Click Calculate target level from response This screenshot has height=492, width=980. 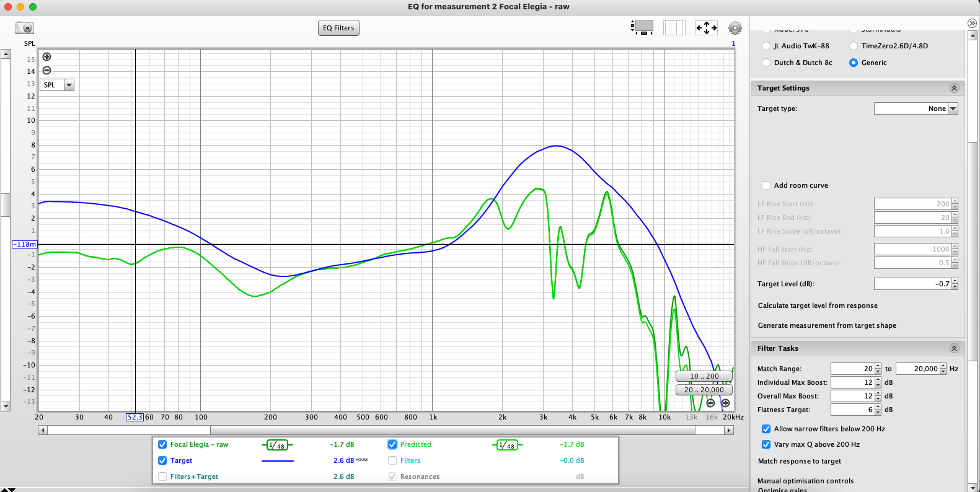818,305
